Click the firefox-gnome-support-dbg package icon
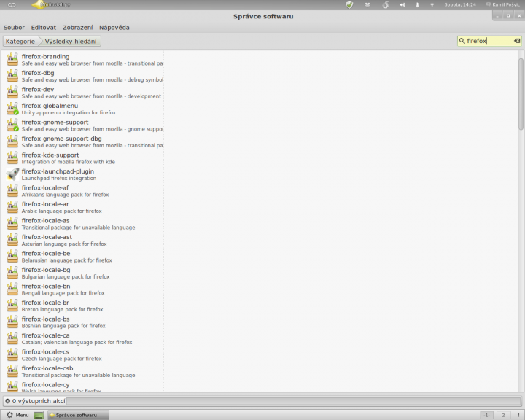Viewport: 525px width, 420px height. [12, 141]
